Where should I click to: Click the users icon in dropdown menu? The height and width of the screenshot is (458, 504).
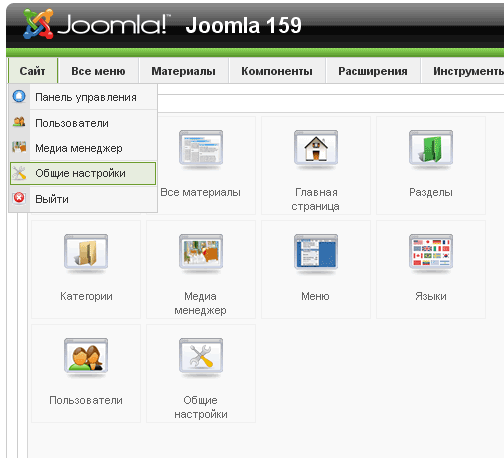pos(19,122)
